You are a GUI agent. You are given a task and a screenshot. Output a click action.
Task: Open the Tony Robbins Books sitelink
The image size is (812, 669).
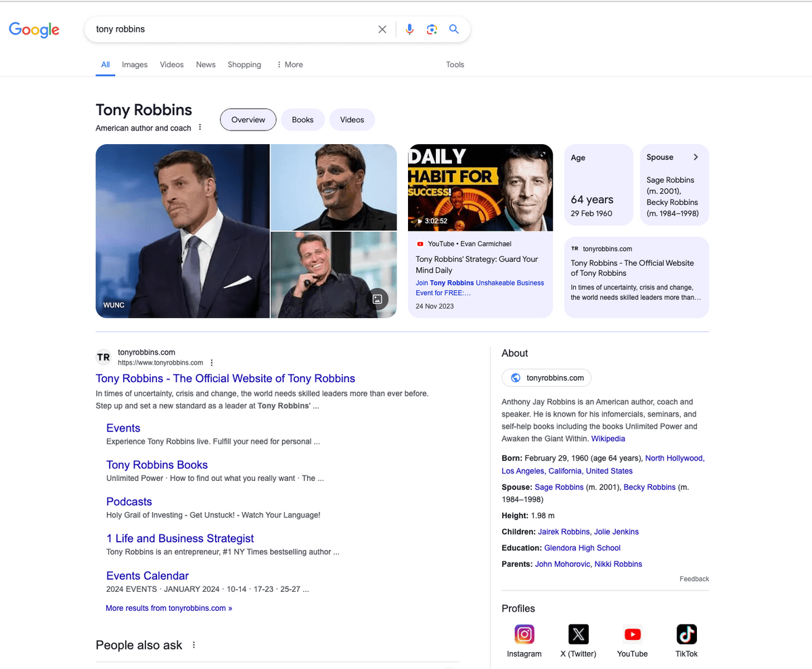pyautogui.click(x=157, y=465)
